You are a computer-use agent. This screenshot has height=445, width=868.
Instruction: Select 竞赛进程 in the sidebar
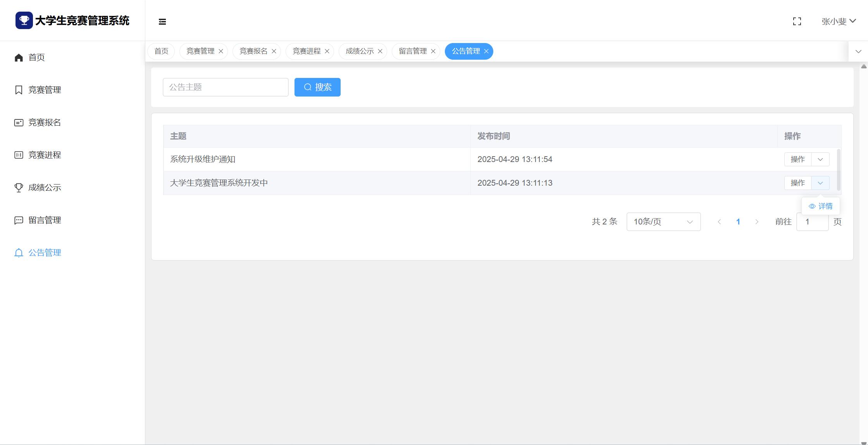(44, 155)
